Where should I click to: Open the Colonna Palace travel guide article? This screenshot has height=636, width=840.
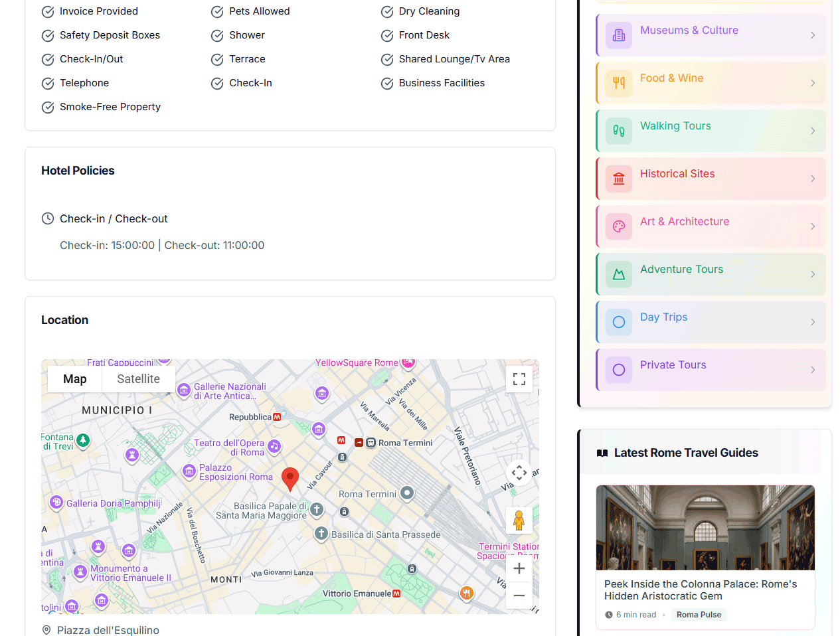coord(701,590)
